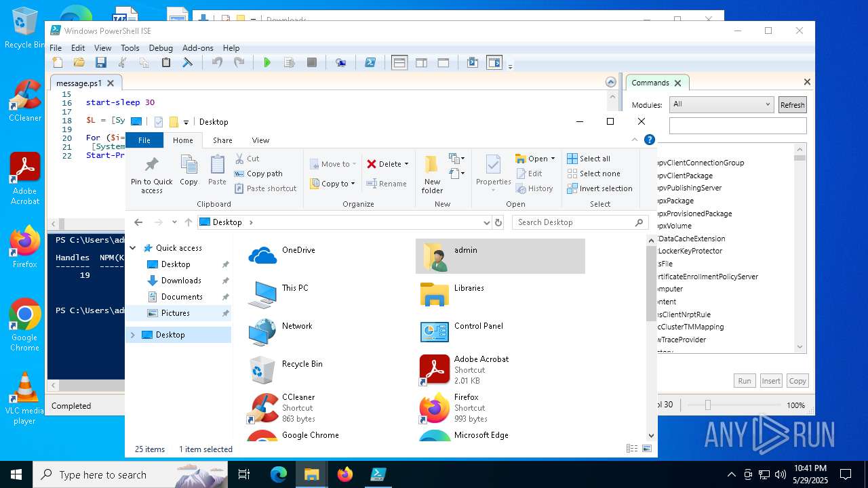Open Tools menu in PowerShell ISE

pos(130,48)
